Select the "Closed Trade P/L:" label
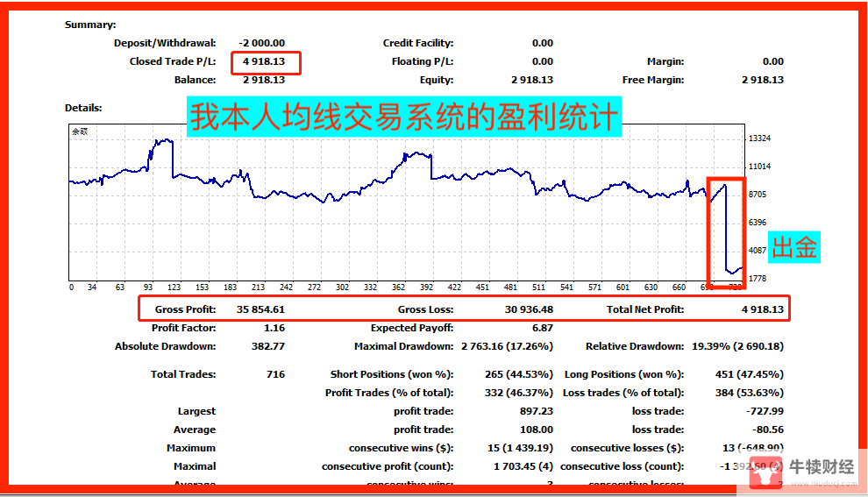Screen dimensions: 868x497 [173, 61]
